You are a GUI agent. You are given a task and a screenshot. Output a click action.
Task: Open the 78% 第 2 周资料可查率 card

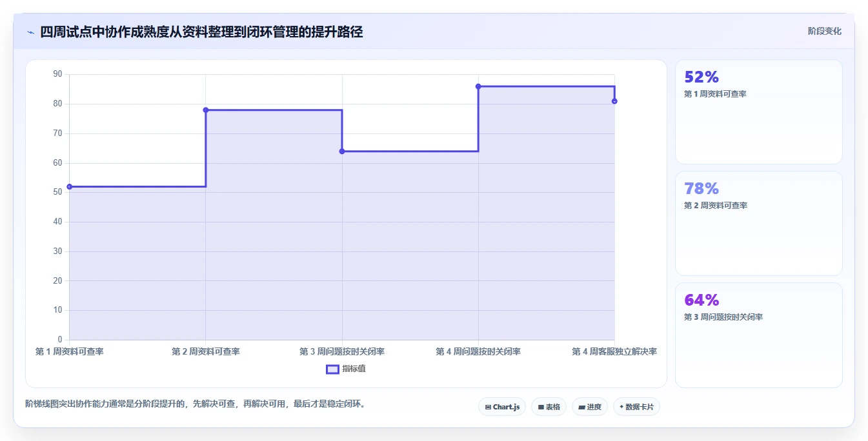coord(759,223)
